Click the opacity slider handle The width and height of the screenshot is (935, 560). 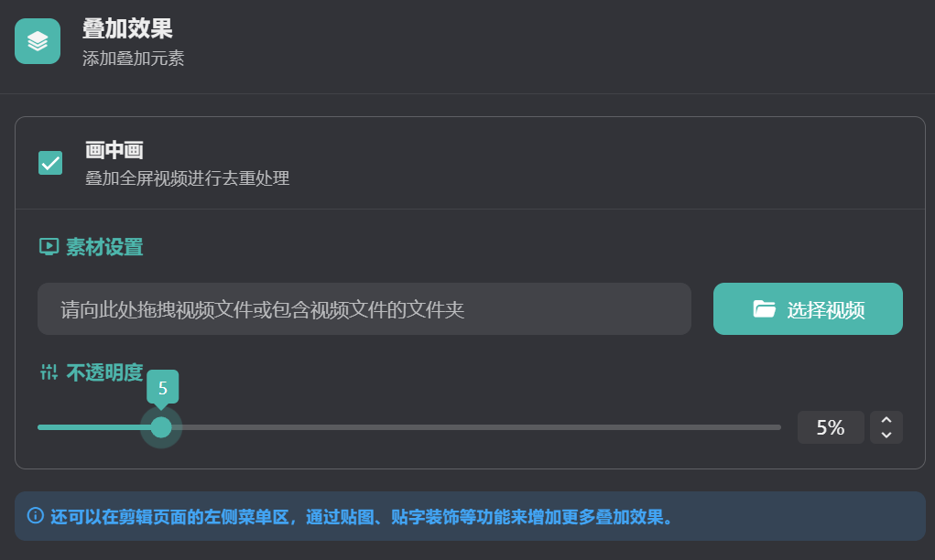click(161, 427)
